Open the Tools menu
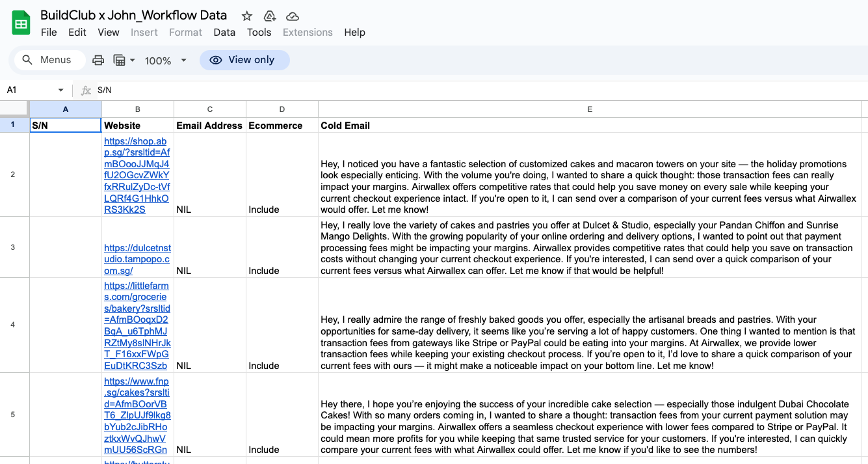The image size is (868, 464). click(259, 33)
